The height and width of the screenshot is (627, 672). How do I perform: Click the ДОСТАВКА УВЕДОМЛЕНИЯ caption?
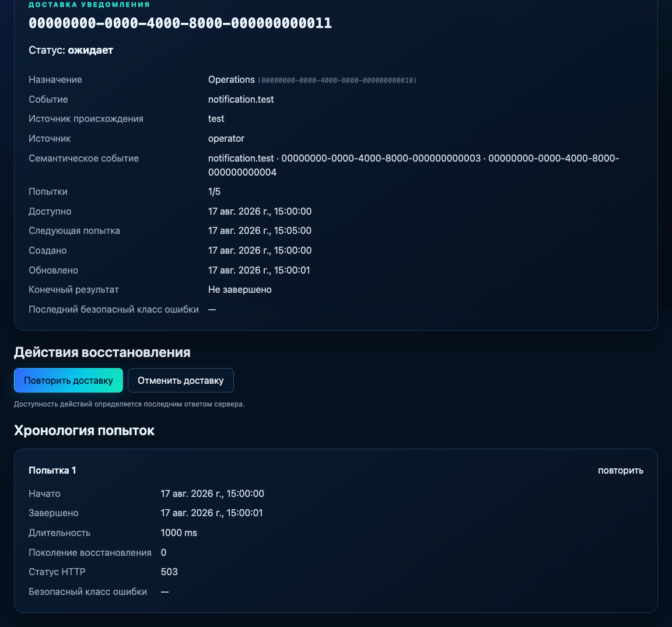tap(89, 5)
